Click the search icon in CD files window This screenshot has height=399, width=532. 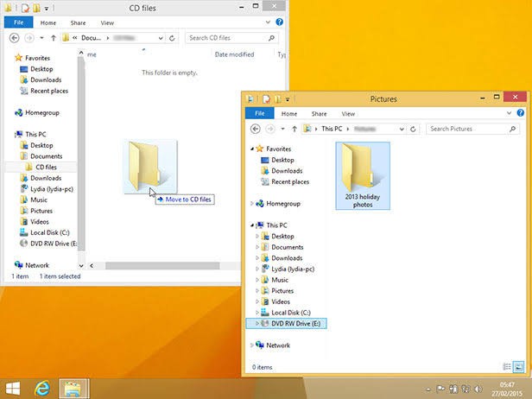pos(271,38)
